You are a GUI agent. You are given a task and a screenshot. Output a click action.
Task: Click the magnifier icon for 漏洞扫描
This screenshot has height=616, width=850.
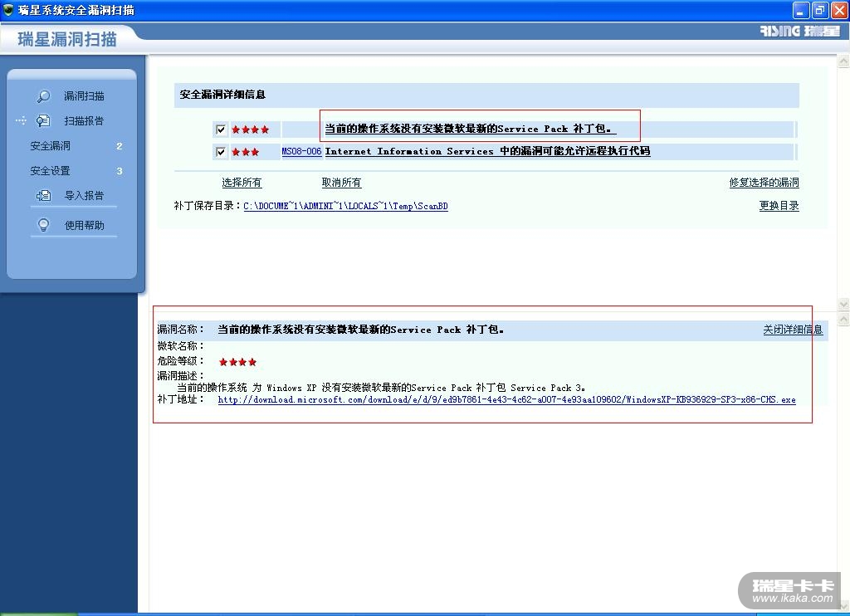point(43,96)
